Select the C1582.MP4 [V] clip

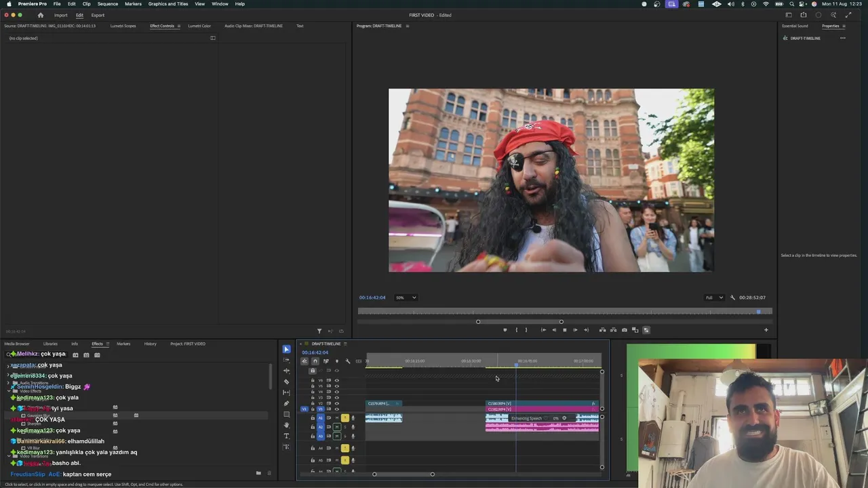(542, 409)
